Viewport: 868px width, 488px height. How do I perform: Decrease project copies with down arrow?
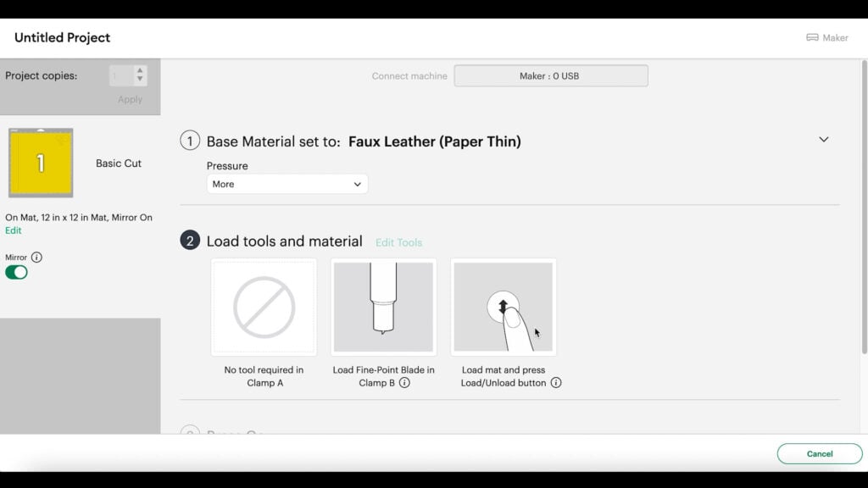click(x=140, y=79)
